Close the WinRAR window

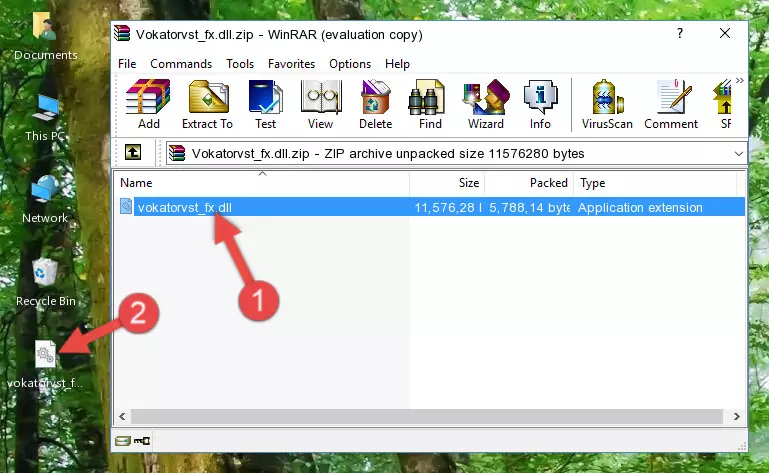[725, 33]
